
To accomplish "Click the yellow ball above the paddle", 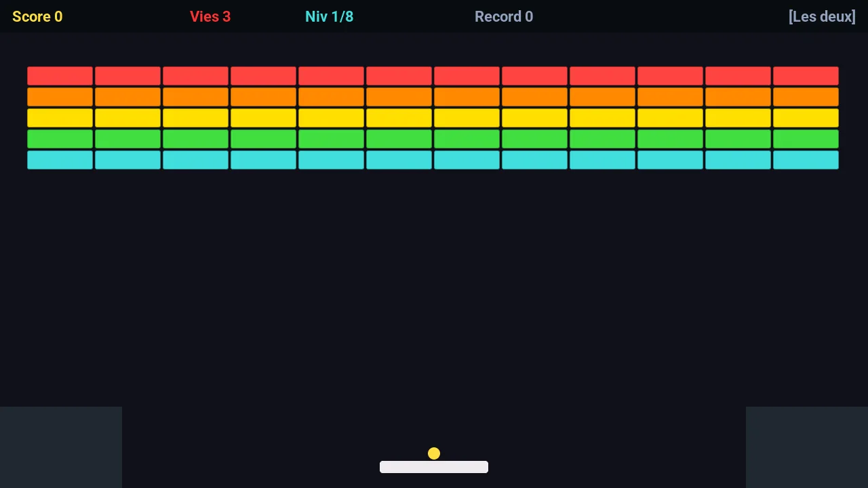I will [x=434, y=453].
